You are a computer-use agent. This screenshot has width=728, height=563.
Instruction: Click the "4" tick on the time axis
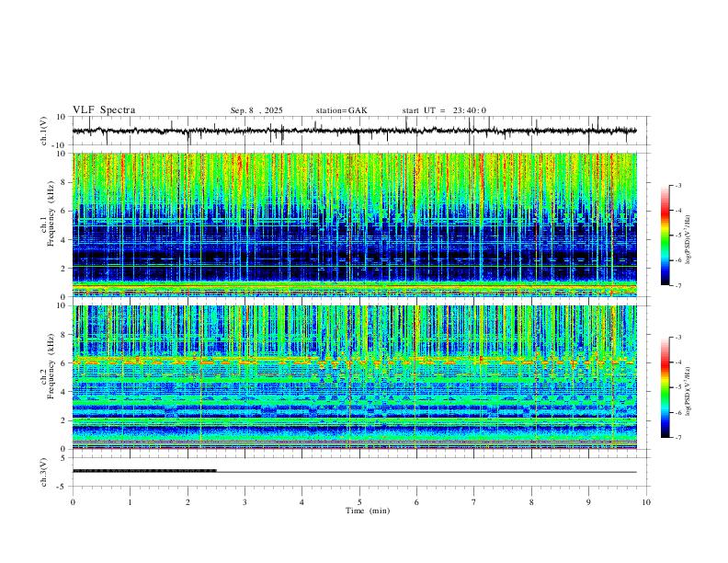(x=301, y=502)
